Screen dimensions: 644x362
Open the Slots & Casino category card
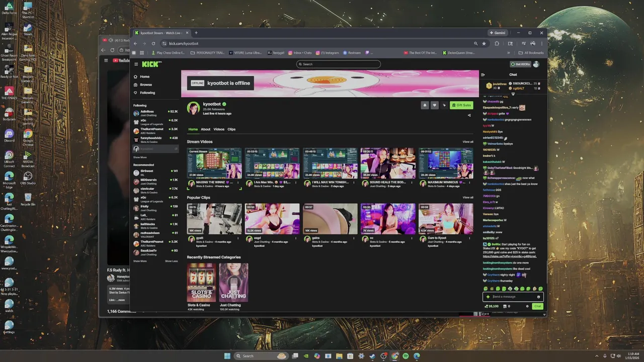click(201, 282)
